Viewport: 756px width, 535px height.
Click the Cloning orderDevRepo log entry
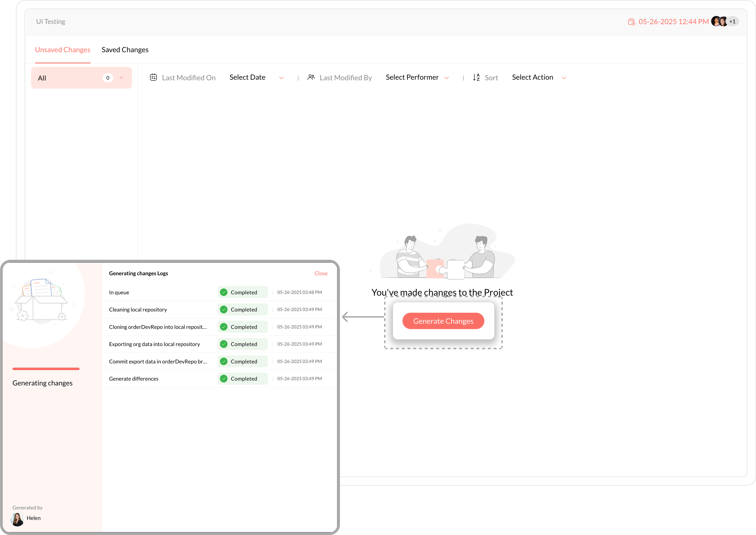pyautogui.click(x=158, y=327)
